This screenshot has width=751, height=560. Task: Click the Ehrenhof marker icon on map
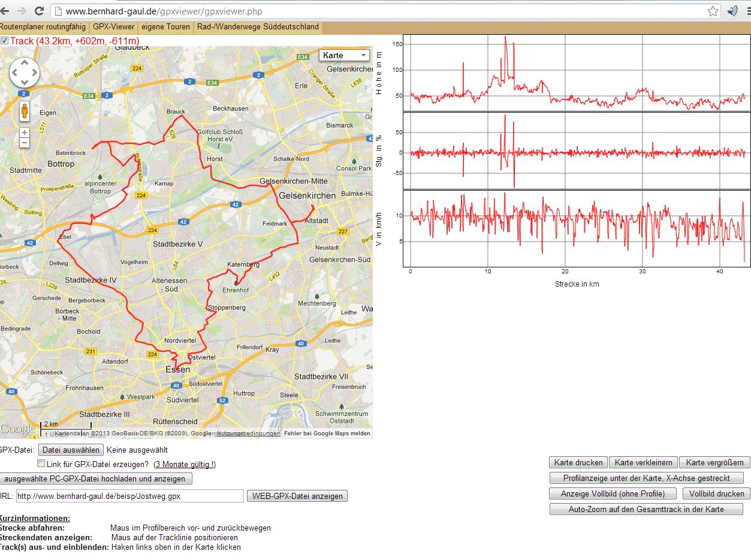(236, 282)
